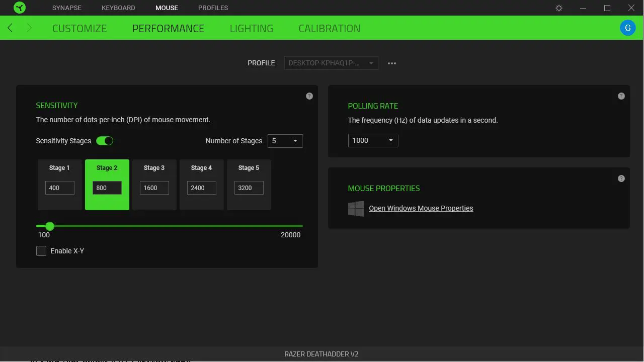
Task: Click the Razer logo icon
Action: (20, 8)
